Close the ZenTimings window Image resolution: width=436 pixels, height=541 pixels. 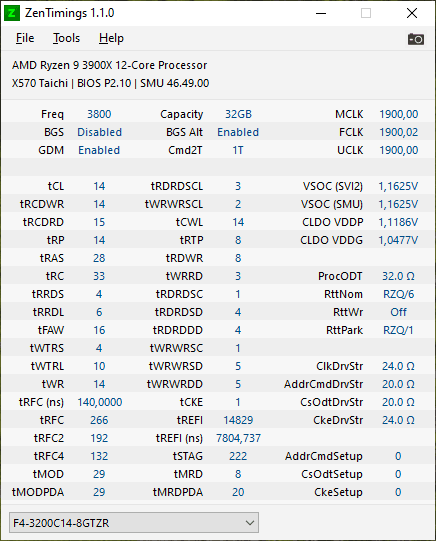(412, 13)
